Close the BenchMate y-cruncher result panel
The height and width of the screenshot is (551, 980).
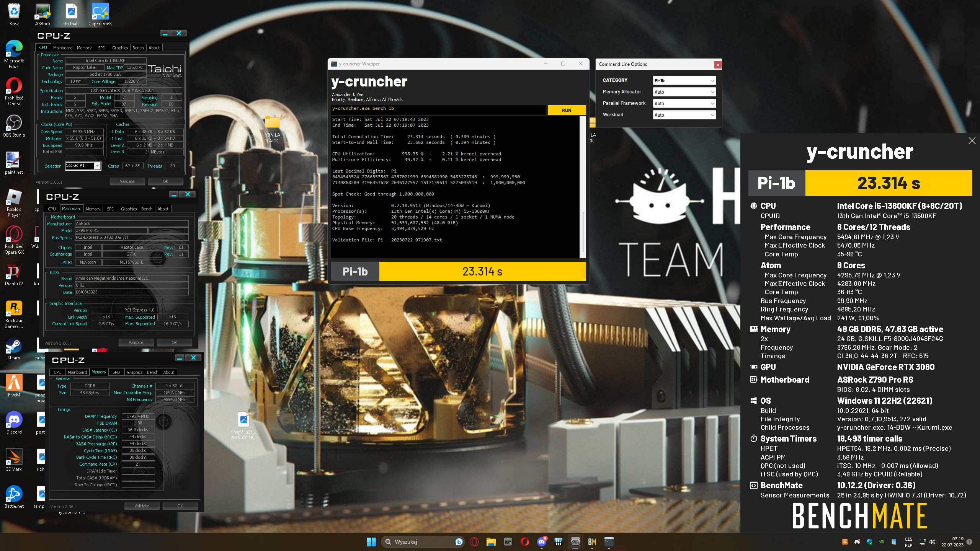[x=972, y=141]
